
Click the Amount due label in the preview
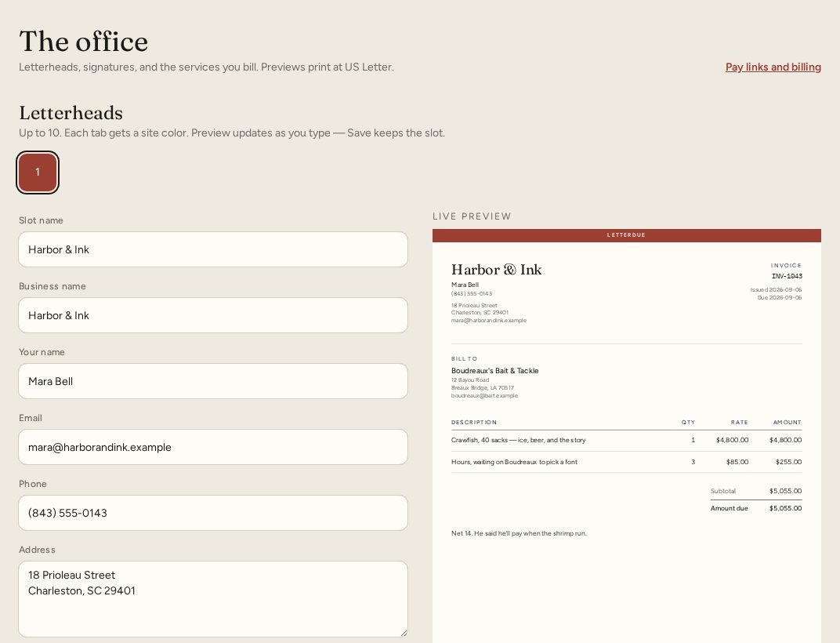(729, 508)
